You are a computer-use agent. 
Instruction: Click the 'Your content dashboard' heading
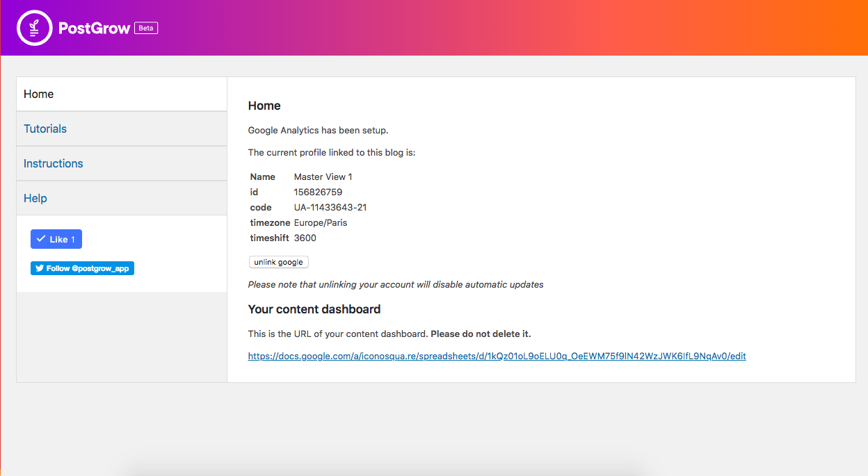coord(314,309)
